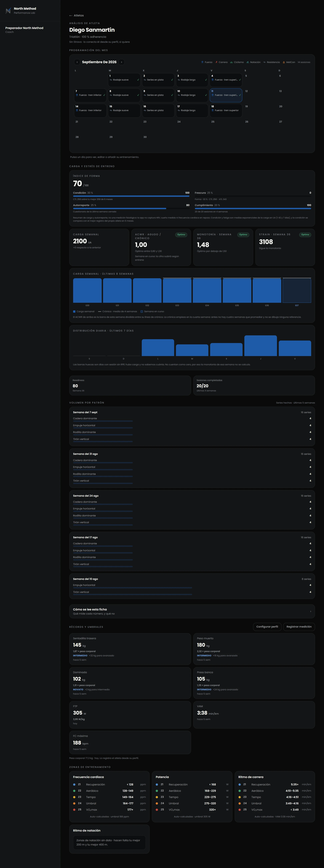Click checkmark on day 10 Rodaje largo

click(206, 95)
